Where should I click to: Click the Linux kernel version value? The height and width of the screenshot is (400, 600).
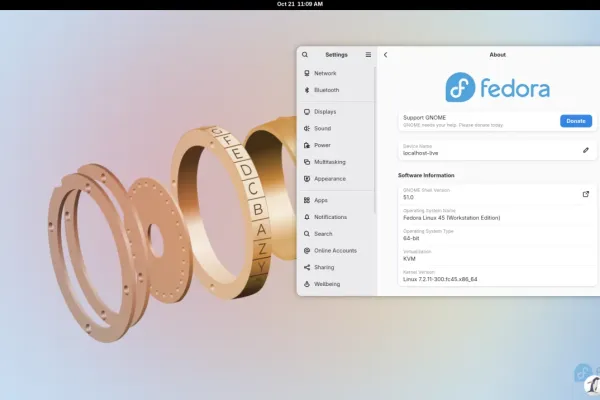tap(440, 279)
